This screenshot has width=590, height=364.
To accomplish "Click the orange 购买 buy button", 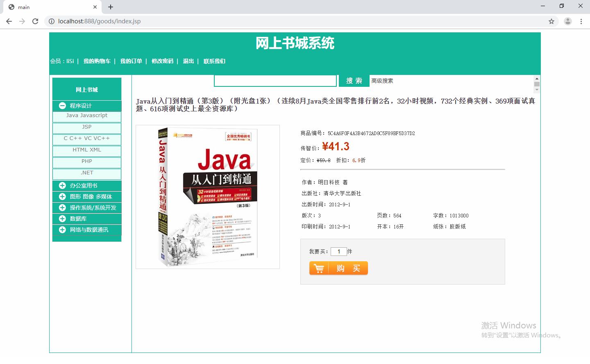I will (338, 268).
